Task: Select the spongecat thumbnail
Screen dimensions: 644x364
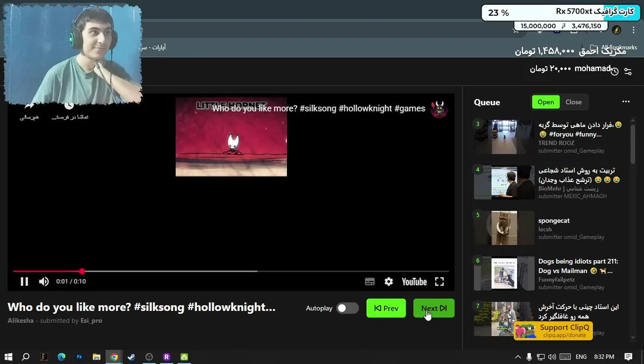Action: click(504, 228)
